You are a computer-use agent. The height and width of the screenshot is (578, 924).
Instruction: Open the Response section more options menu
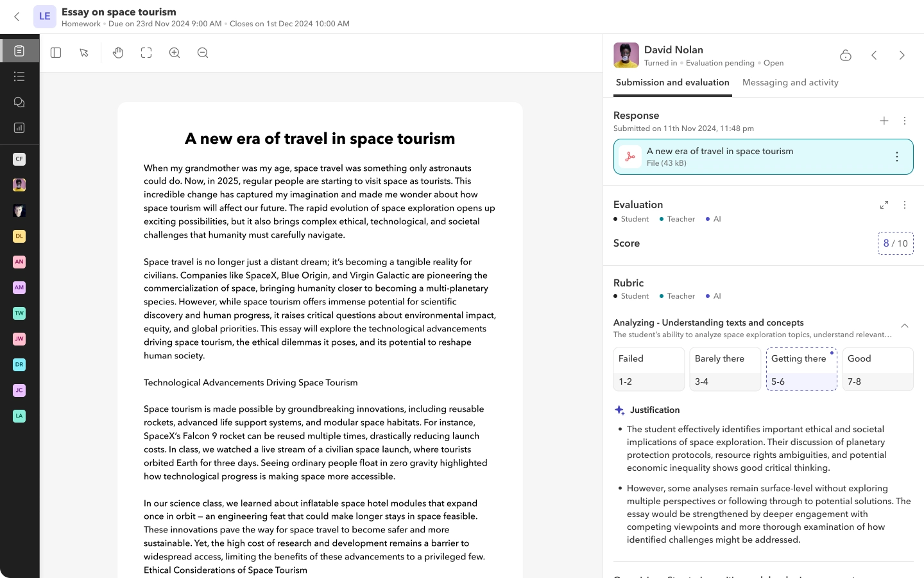click(x=905, y=121)
